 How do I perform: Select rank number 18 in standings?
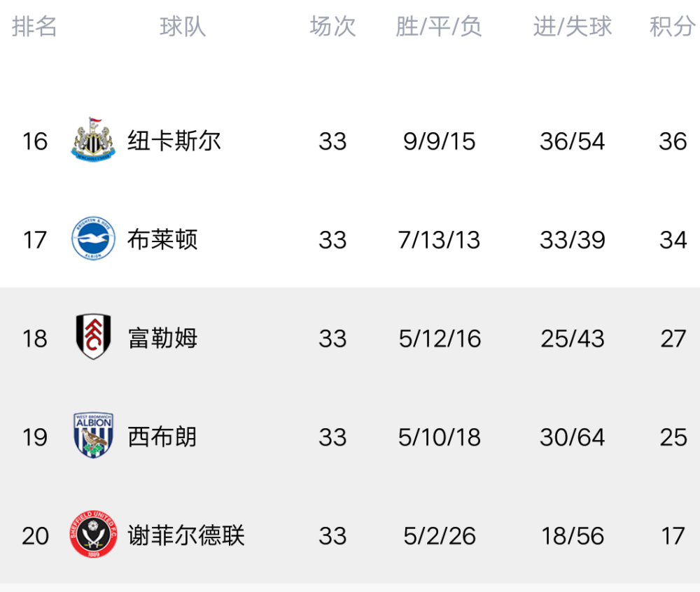pos(35,339)
